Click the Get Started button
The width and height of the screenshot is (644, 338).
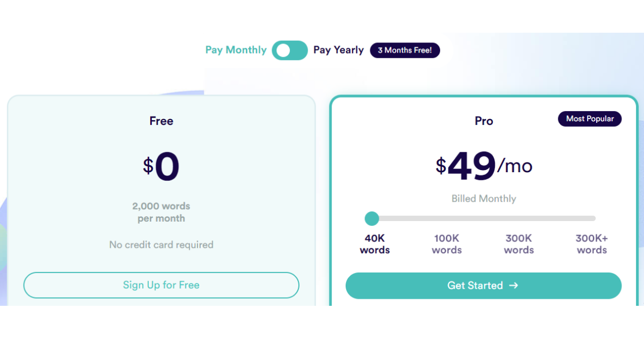pyautogui.click(x=484, y=285)
